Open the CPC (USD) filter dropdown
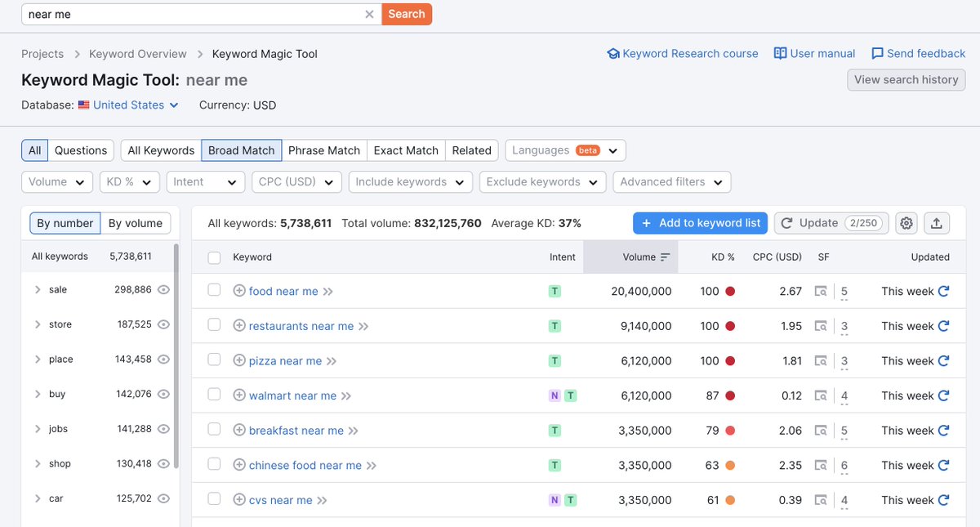The height and width of the screenshot is (527, 980). (296, 181)
